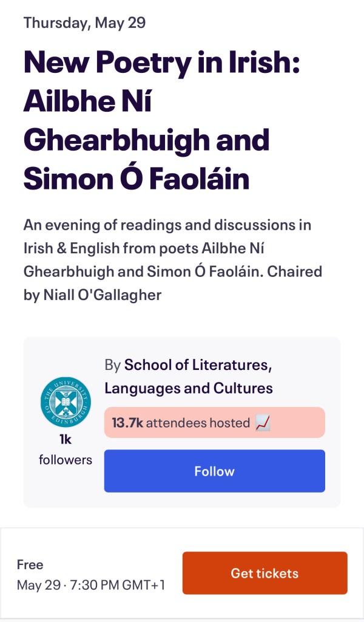Click 'Simon Ó Faoláin' in the event title
Viewport: 364px width, 622px height.
136,178
